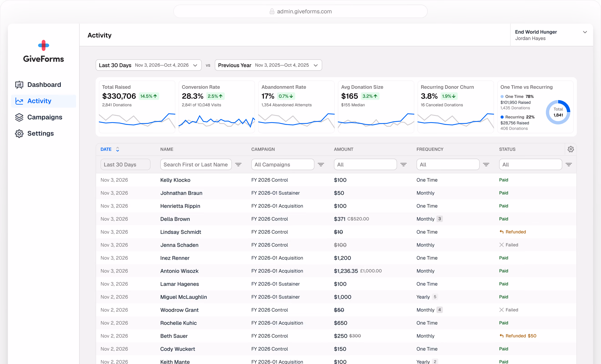
Task: Open the Settings menu item
Action: pos(44,134)
